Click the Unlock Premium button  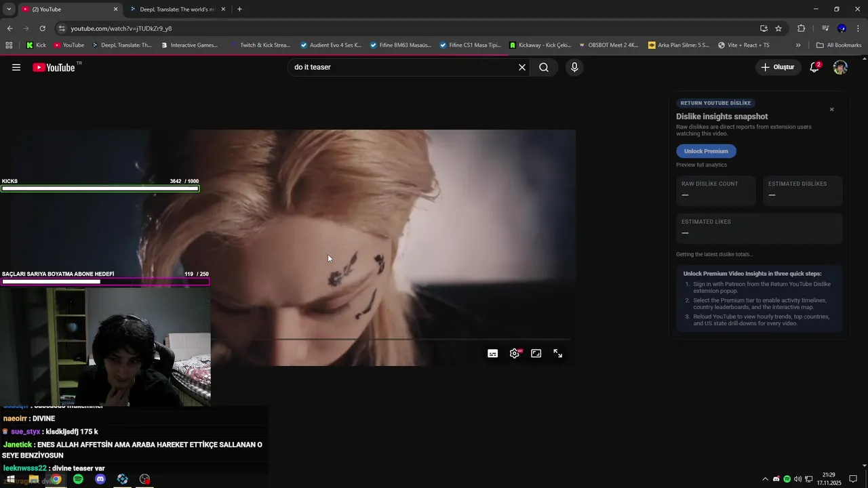(706, 151)
